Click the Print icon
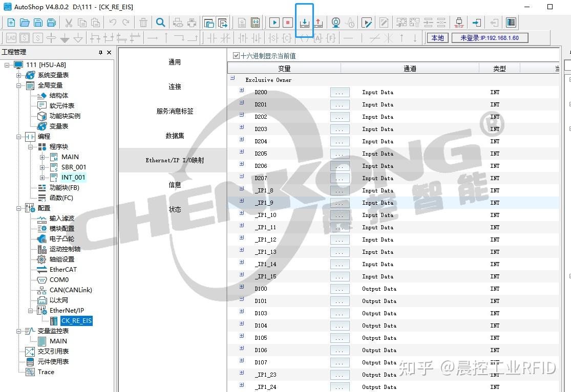 click(192, 23)
